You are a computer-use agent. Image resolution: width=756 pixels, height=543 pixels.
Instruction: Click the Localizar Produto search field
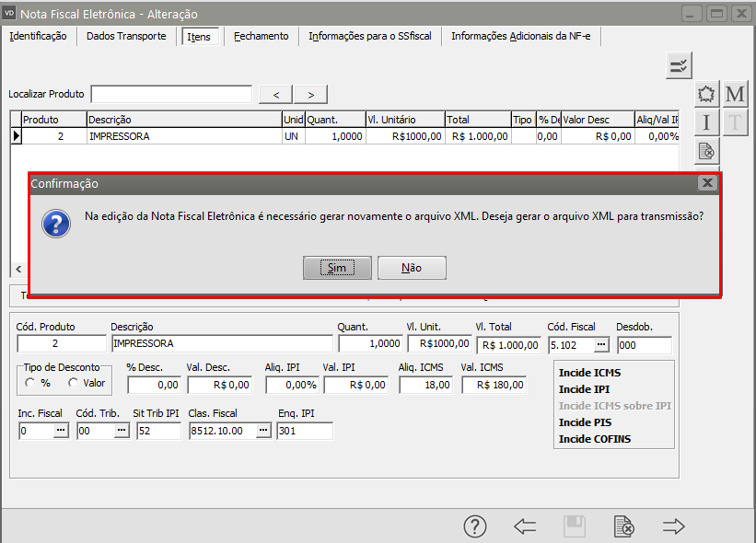(171, 94)
